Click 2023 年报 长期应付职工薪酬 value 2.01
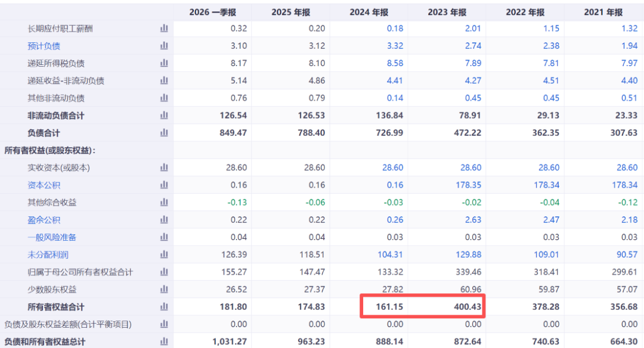 (x=473, y=29)
